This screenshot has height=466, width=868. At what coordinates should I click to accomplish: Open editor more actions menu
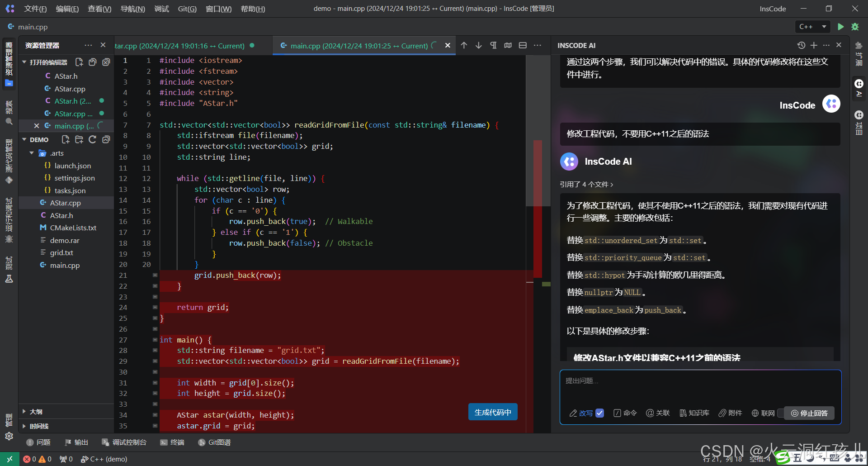click(x=538, y=45)
